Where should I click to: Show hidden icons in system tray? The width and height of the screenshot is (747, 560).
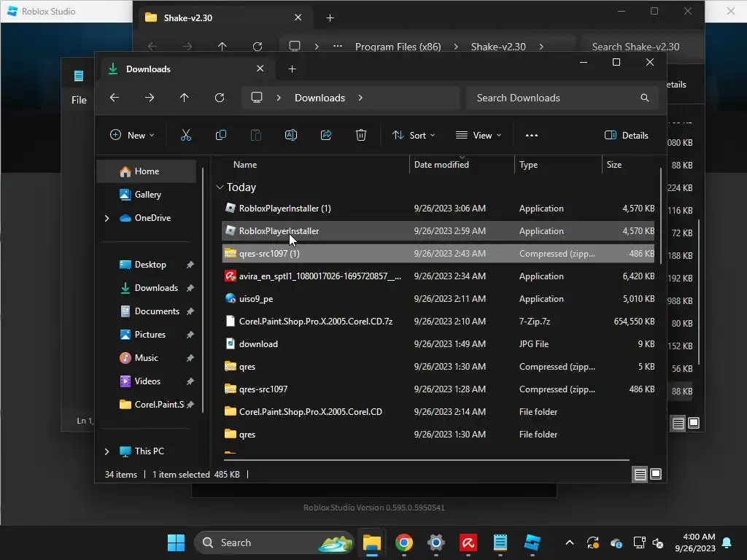(569, 542)
